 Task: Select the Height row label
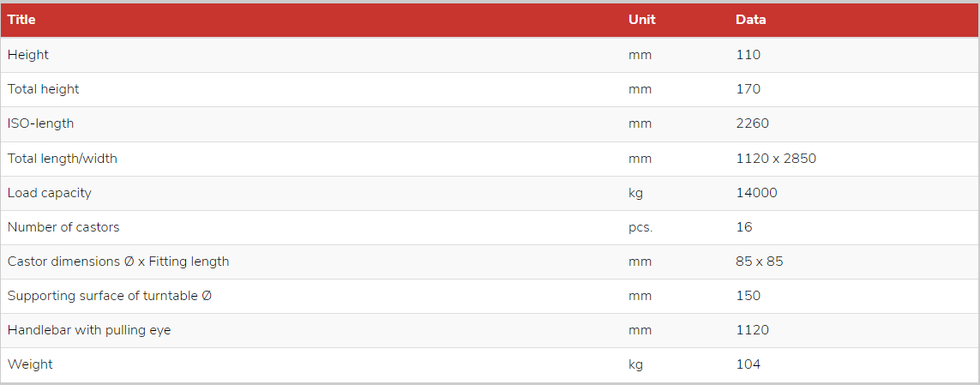click(x=28, y=55)
